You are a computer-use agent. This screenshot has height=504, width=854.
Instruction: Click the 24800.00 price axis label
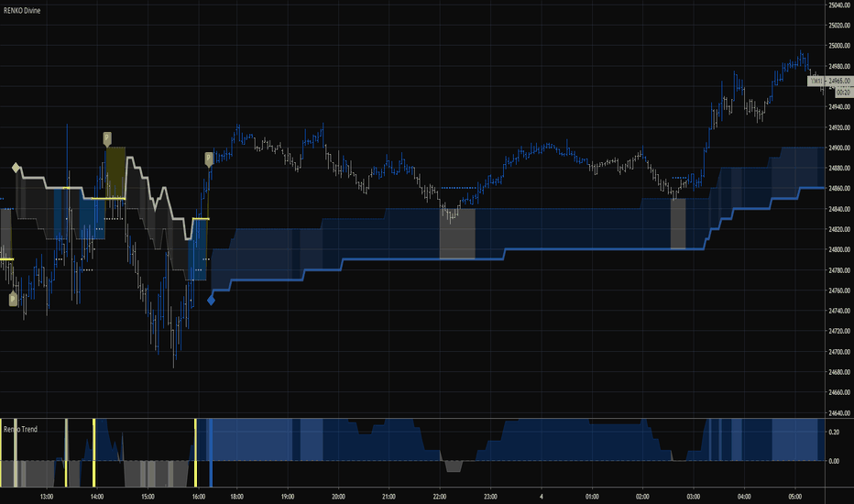point(839,249)
